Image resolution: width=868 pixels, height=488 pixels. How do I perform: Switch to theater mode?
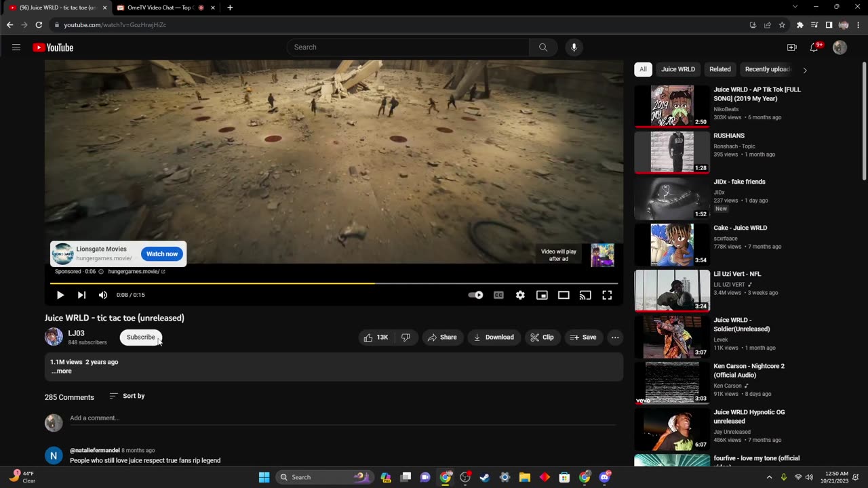(x=564, y=295)
